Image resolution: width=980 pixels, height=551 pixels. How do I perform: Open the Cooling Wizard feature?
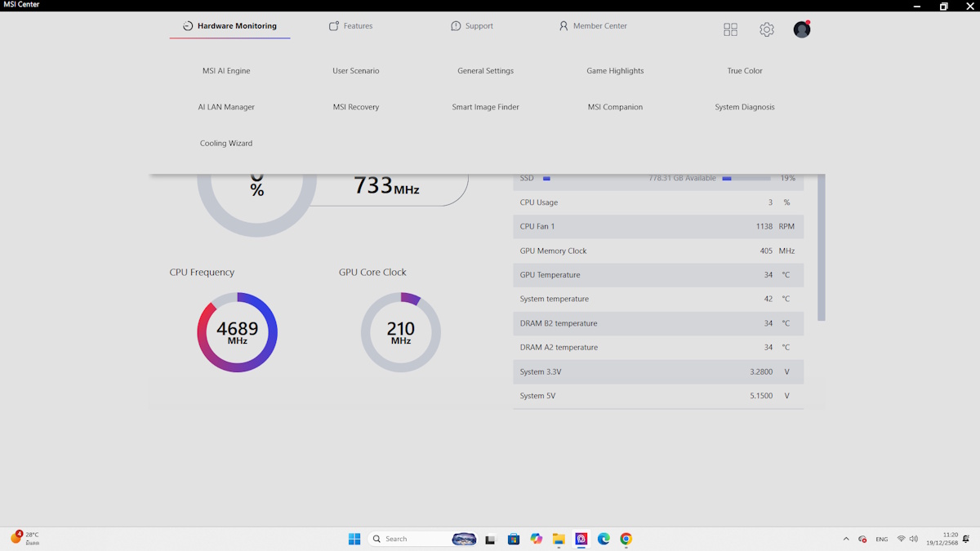[226, 144]
